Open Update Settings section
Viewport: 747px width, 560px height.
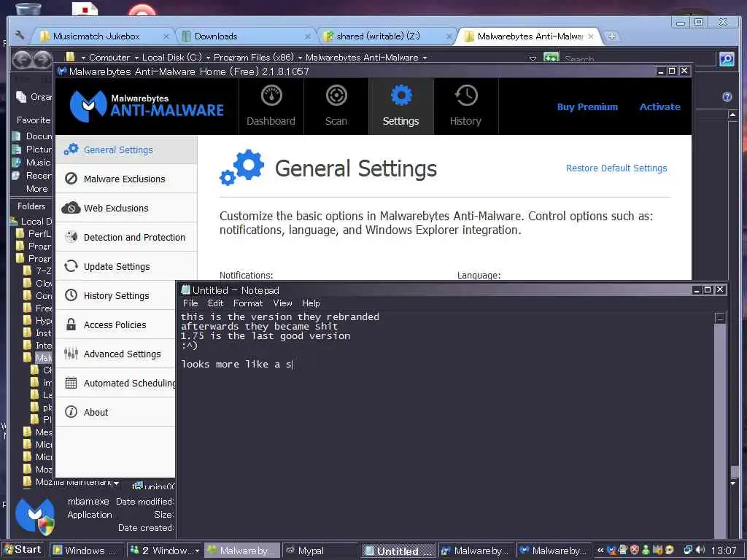[126, 266]
